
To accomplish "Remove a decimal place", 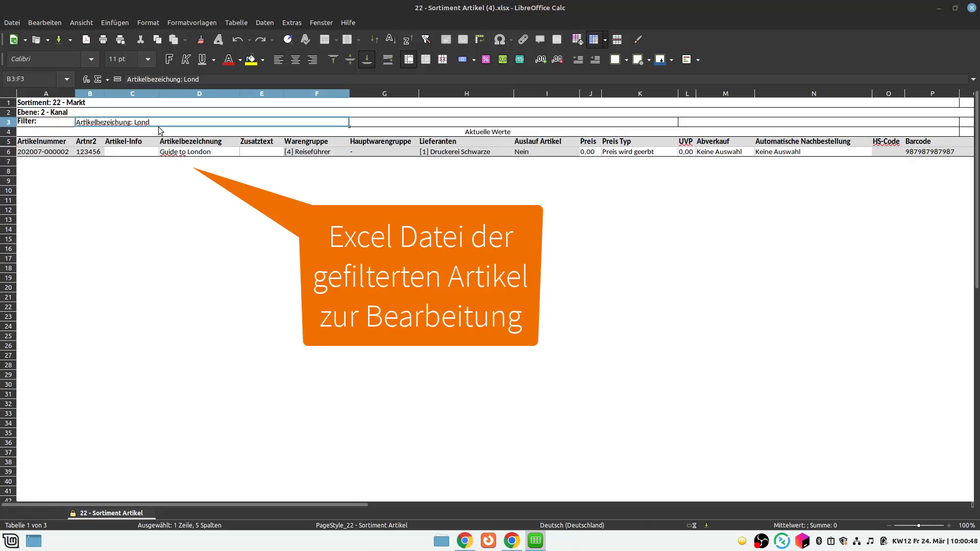I will tap(557, 60).
